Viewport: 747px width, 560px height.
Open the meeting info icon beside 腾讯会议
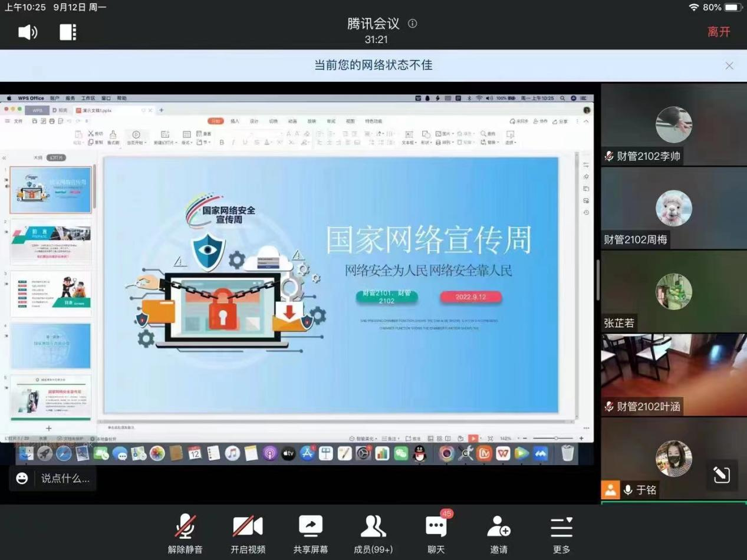(x=413, y=24)
